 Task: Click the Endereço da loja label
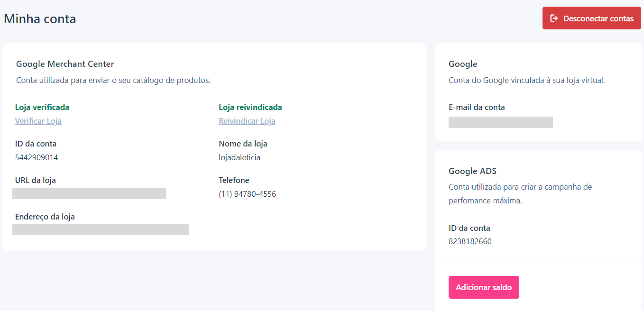pos(45,217)
